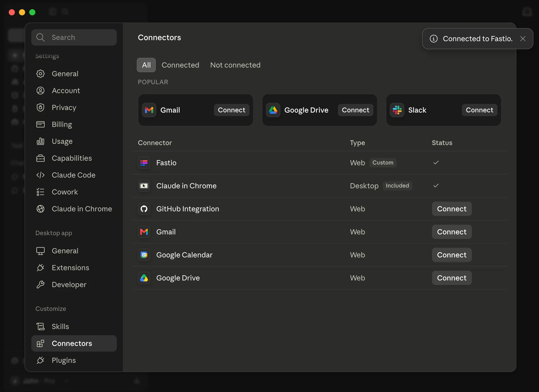The image size is (539, 392).
Task: Click the Status column header
Action: (442, 143)
